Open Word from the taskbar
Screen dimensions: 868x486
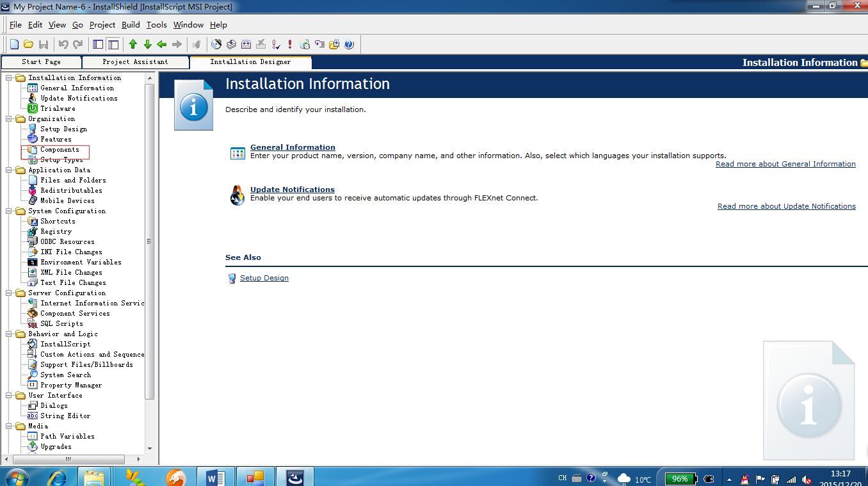coord(216,478)
